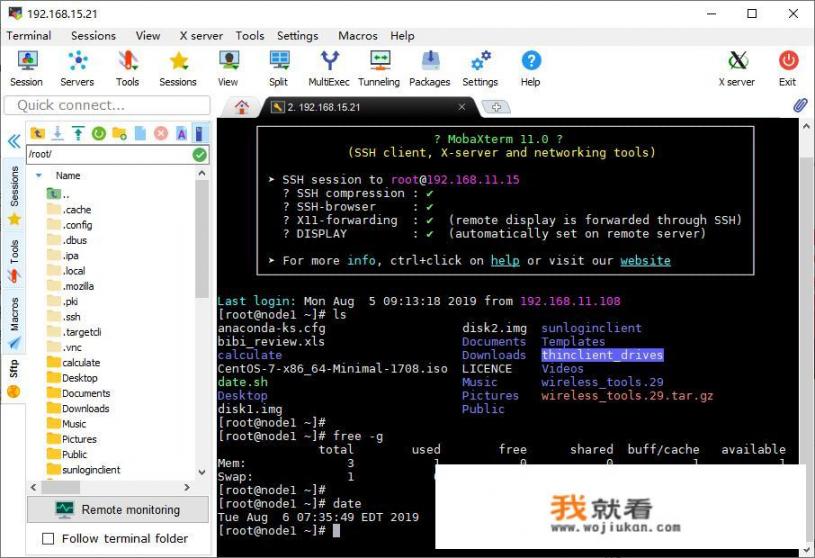The image size is (815, 558).
Task: Click the Remote monitoring button
Action: point(118,510)
